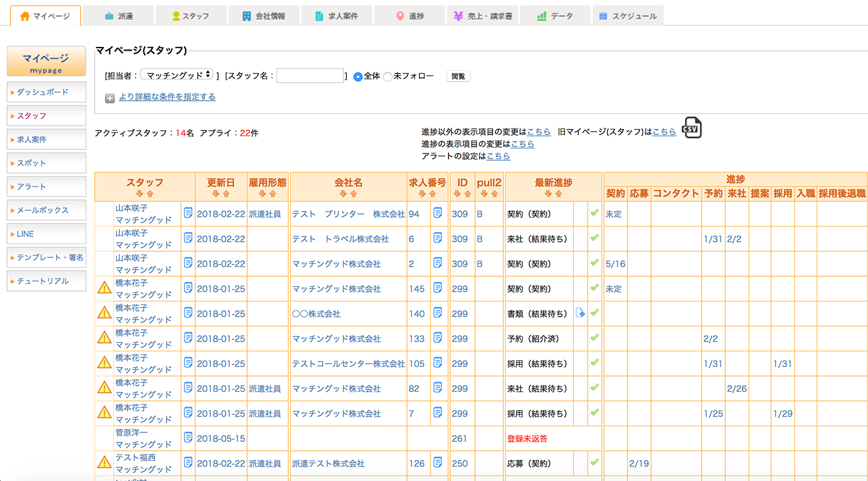Switch to the データ tab
Screen dimensions: 868x481
pos(556,16)
